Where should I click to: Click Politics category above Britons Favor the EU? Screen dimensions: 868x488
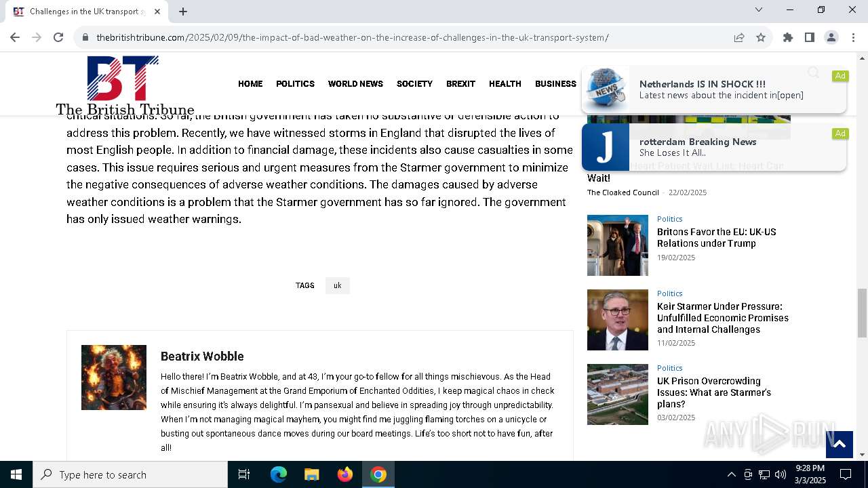[669, 219]
